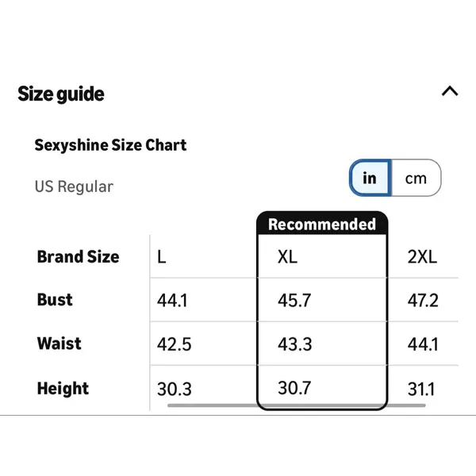The width and height of the screenshot is (476, 476).
Task: Click L waist value 42.5
Action: coord(175,344)
